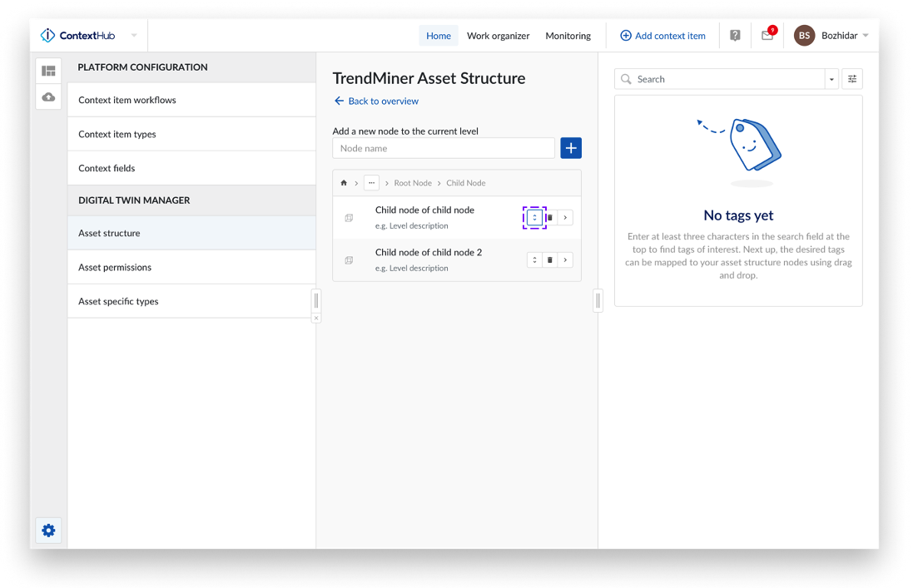Open the help question mark icon
The image size is (918, 588).
735,36
